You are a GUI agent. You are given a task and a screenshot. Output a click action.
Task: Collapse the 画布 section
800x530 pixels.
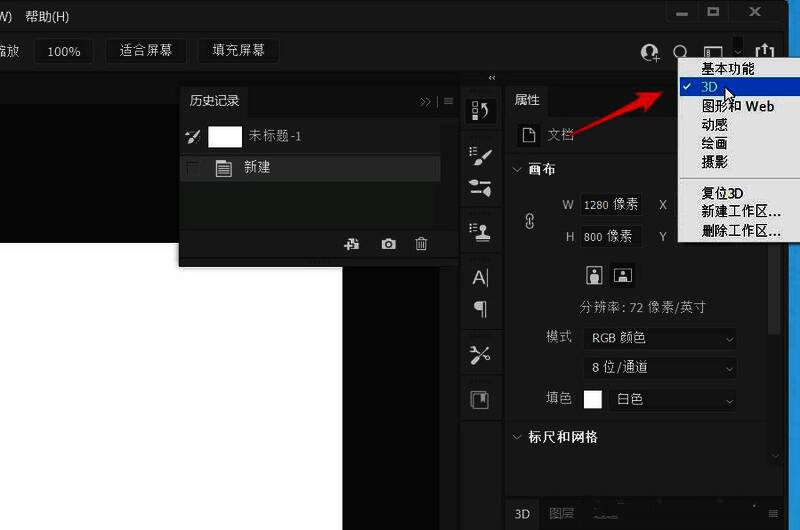tap(517, 169)
